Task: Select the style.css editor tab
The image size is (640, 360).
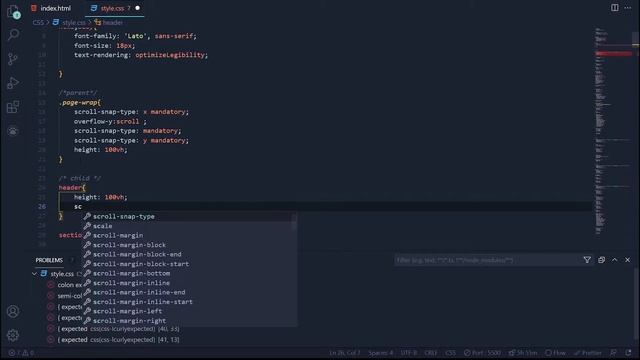Action: 111,8
